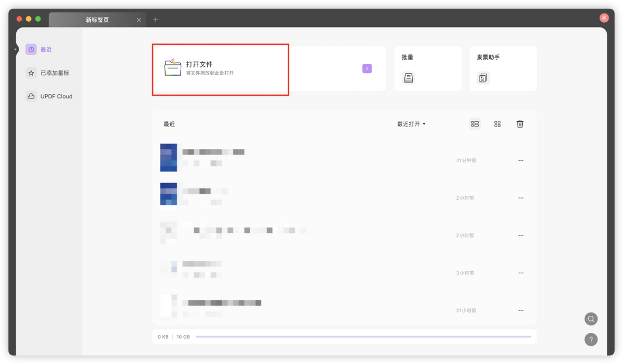Image resolution: width=623 pixels, height=364 pixels.
Task: Open the Invoice Assistant (发票助手) icon
Action: pyautogui.click(x=483, y=78)
